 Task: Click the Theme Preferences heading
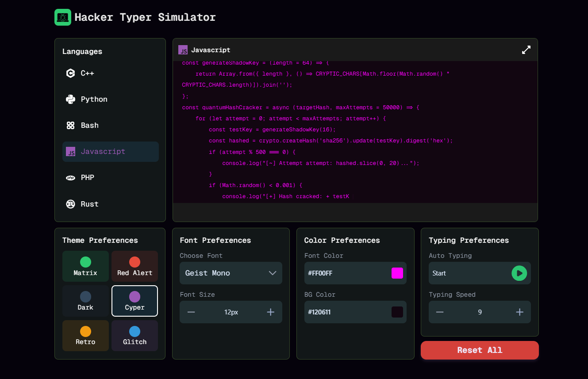[x=100, y=240]
